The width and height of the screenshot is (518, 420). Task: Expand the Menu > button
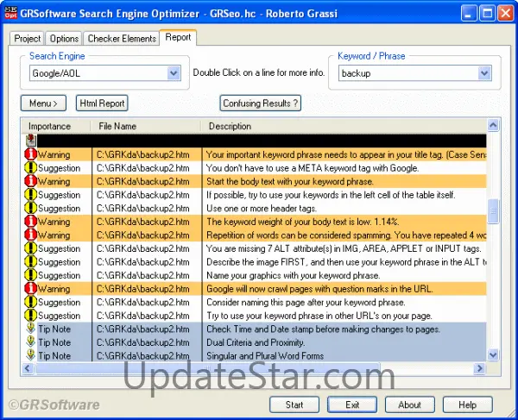click(x=44, y=103)
